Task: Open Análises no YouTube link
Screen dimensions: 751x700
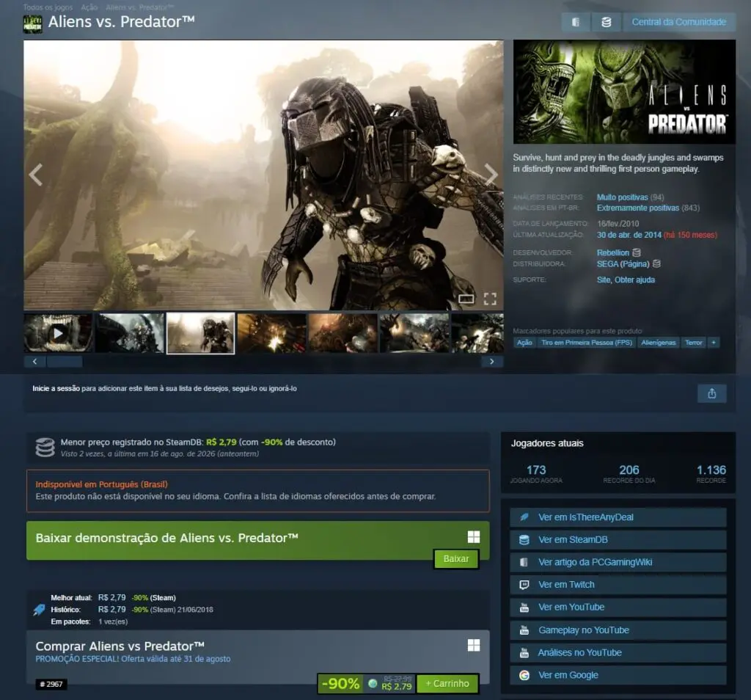Action: (x=618, y=652)
